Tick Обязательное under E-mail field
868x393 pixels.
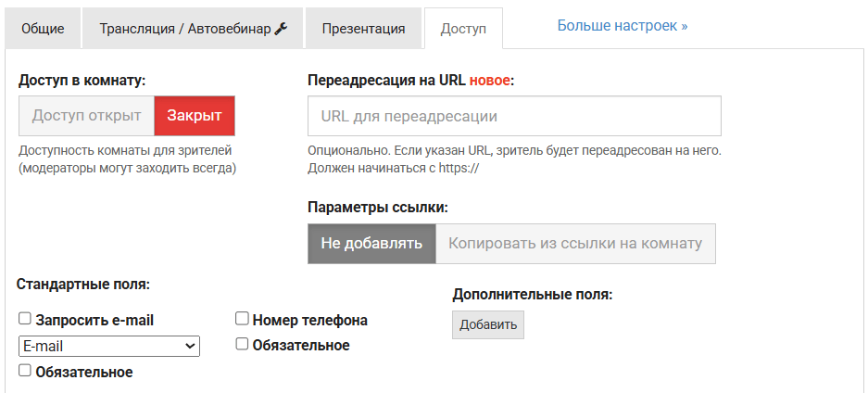click(25, 371)
